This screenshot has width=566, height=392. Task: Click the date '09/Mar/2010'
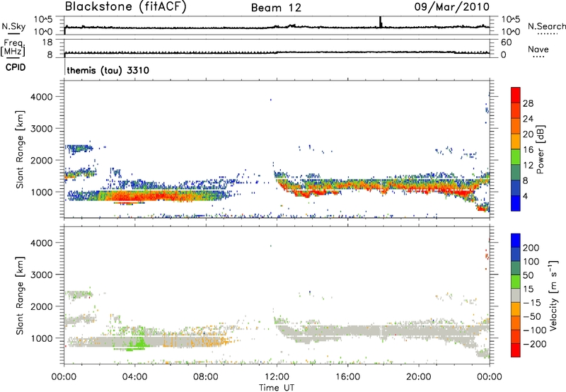[x=452, y=7]
